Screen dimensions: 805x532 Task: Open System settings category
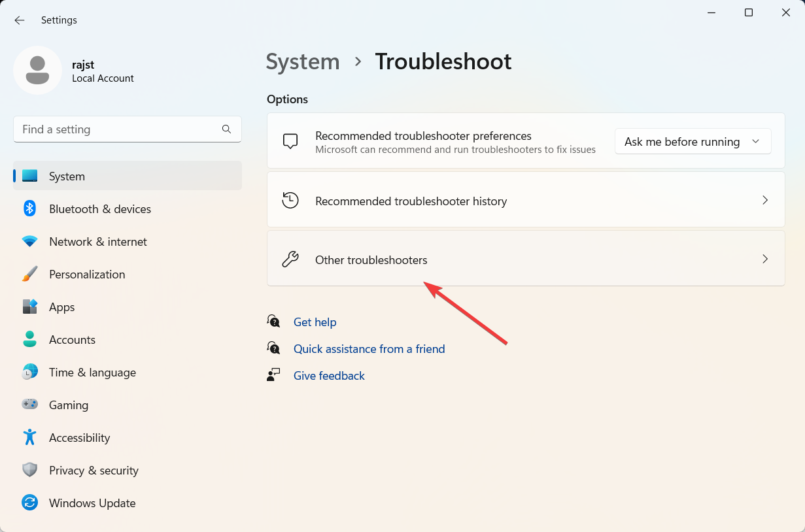(128, 176)
